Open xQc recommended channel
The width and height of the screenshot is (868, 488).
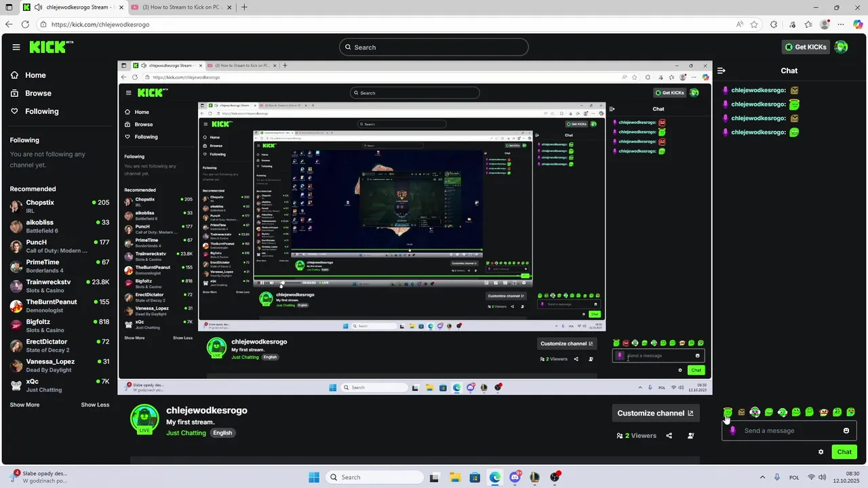pos(60,385)
